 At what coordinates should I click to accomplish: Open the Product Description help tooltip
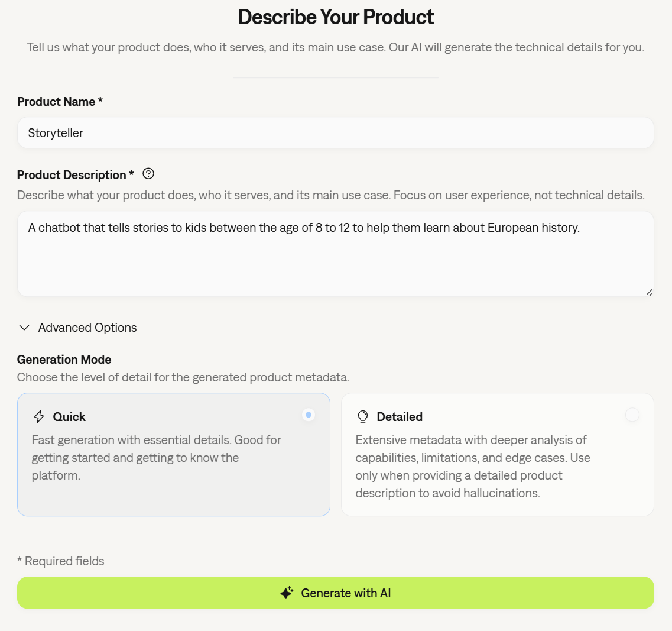148,173
